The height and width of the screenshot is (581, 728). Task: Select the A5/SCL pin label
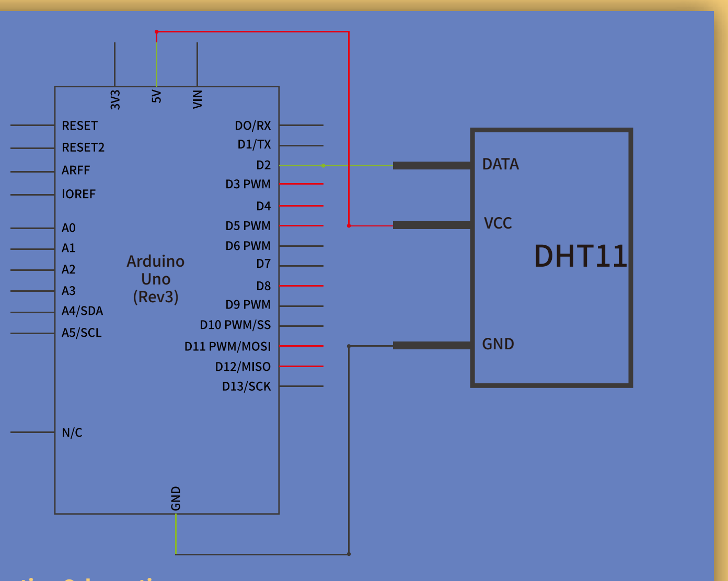(82, 333)
